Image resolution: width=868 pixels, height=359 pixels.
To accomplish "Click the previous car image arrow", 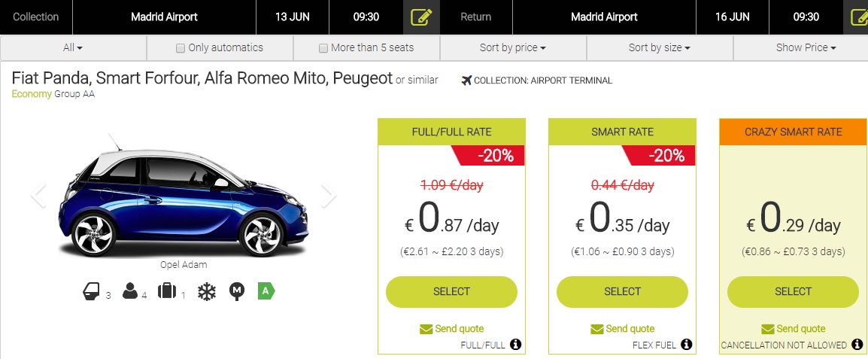I will [x=38, y=195].
